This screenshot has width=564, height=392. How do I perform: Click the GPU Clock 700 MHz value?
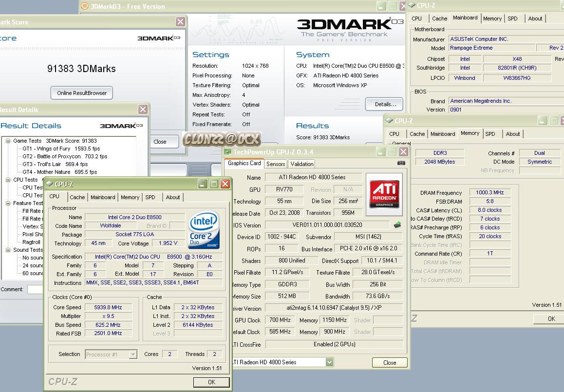pyautogui.click(x=280, y=320)
